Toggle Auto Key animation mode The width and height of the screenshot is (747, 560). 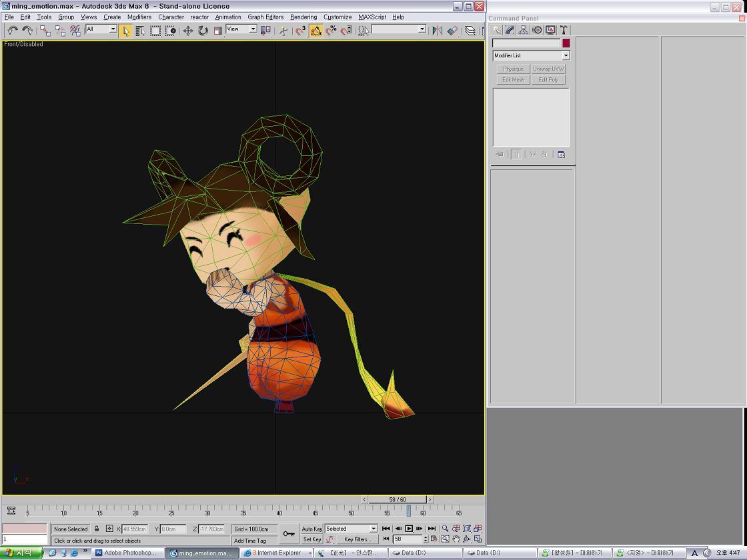point(312,529)
